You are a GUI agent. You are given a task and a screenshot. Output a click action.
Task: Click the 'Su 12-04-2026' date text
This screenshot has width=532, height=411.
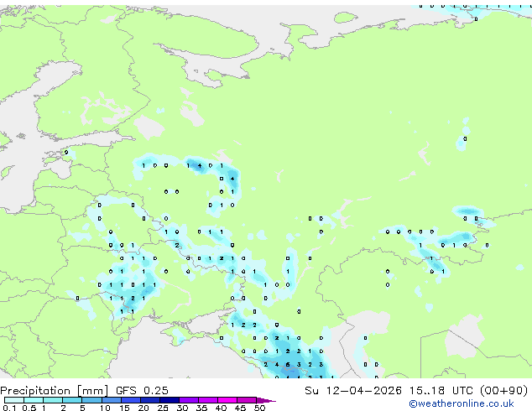pos(353,391)
